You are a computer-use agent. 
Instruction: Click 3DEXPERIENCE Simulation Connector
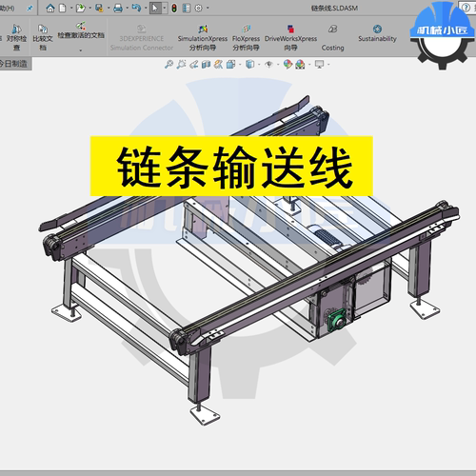[142, 38]
